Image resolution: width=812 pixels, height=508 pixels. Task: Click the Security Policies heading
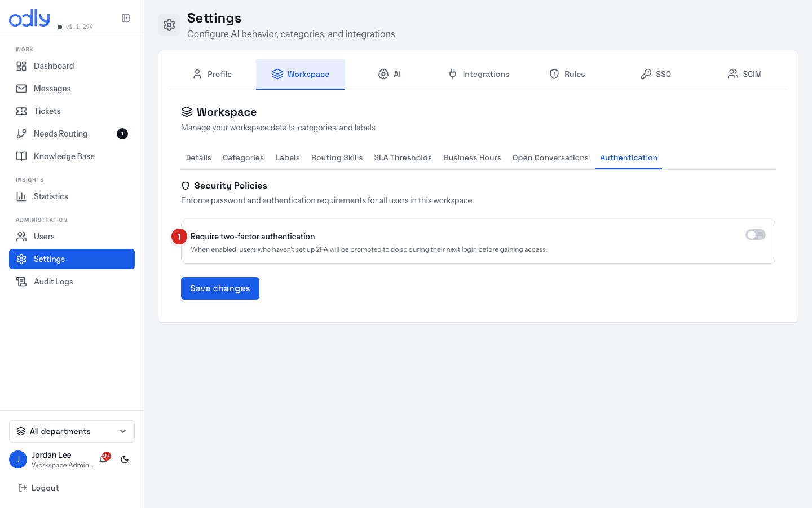click(x=231, y=186)
